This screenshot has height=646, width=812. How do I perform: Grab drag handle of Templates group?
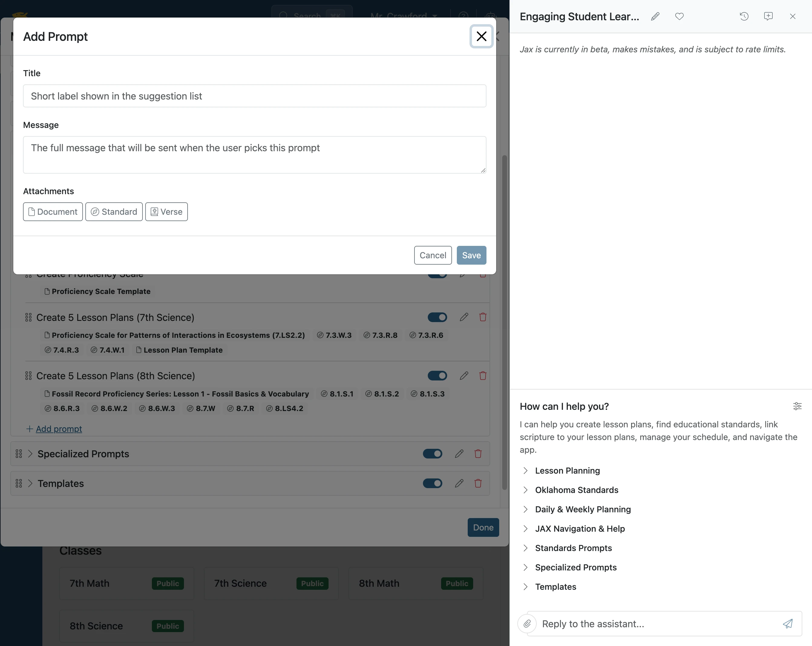point(19,483)
